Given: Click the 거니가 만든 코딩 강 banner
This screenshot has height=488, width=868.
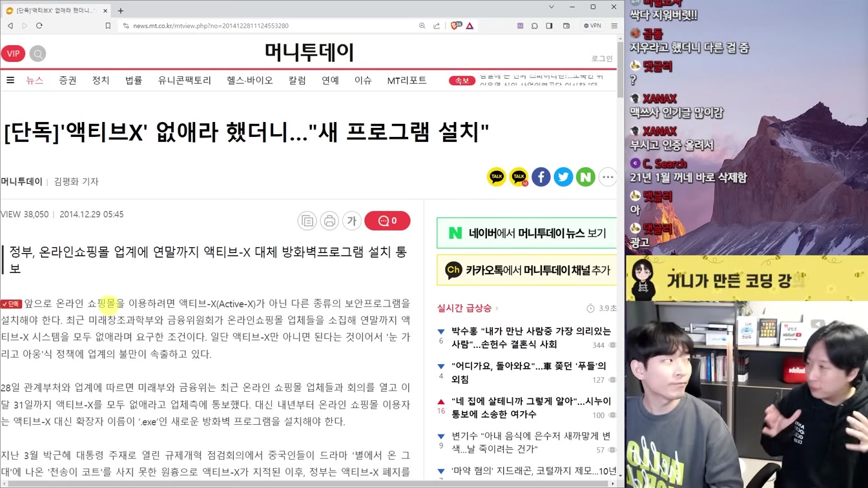Looking at the screenshot, I should (747, 279).
